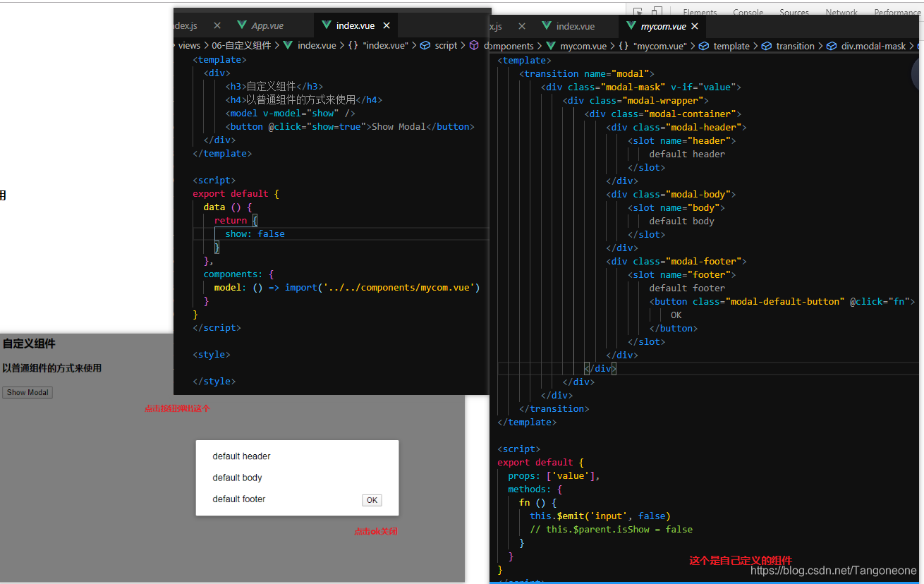This screenshot has width=924, height=584.
Task: Select the mycom.vue editor tab
Action: [662, 26]
